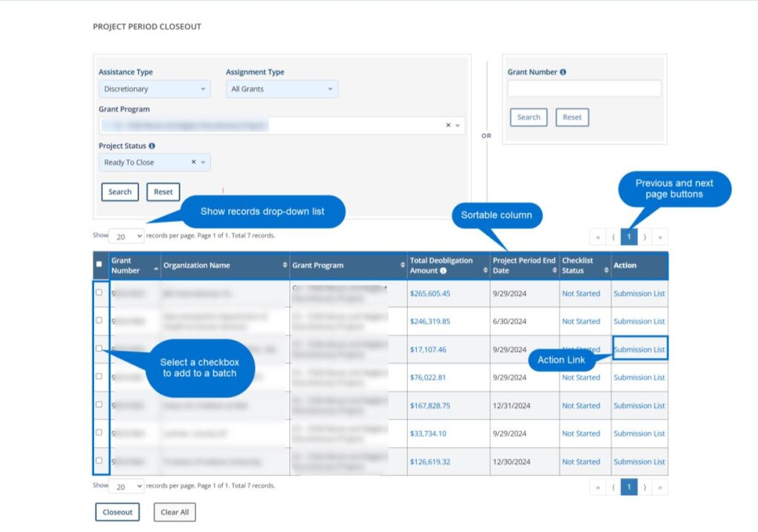Open the Assistance Type dropdown

pyautogui.click(x=155, y=89)
